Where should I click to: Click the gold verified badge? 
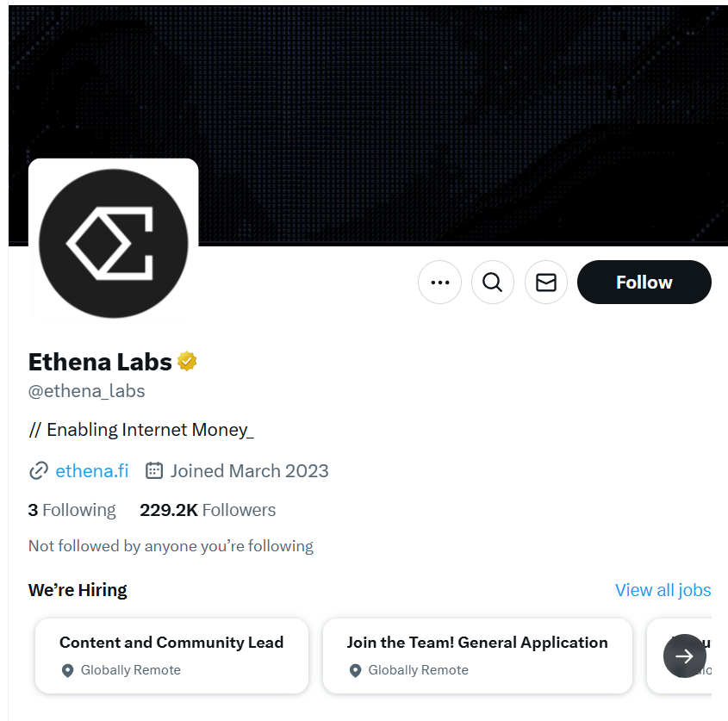187,362
